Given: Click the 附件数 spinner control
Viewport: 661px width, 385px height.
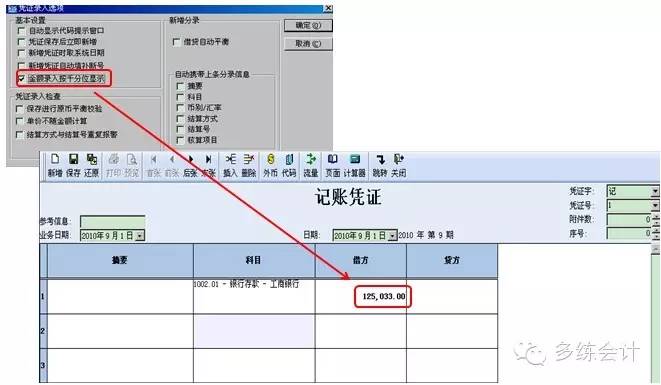Looking at the screenshot, I should point(656,219).
